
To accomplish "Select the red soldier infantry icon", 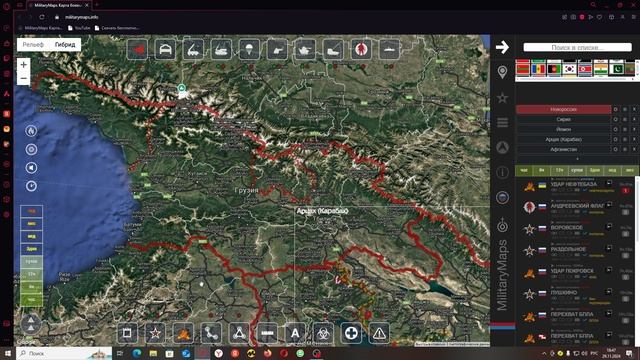I will (361, 50).
